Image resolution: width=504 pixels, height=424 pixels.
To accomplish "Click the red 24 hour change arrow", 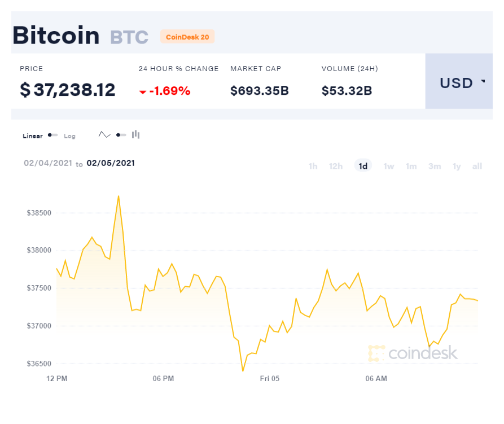I will click(x=143, y=91).
